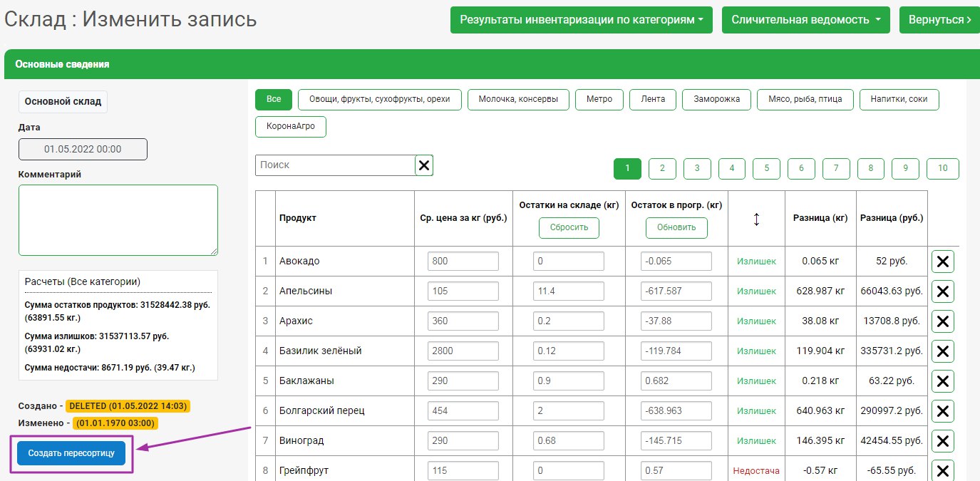
Task: Remove the Апельсины row using X
Action: click(942, 291)
